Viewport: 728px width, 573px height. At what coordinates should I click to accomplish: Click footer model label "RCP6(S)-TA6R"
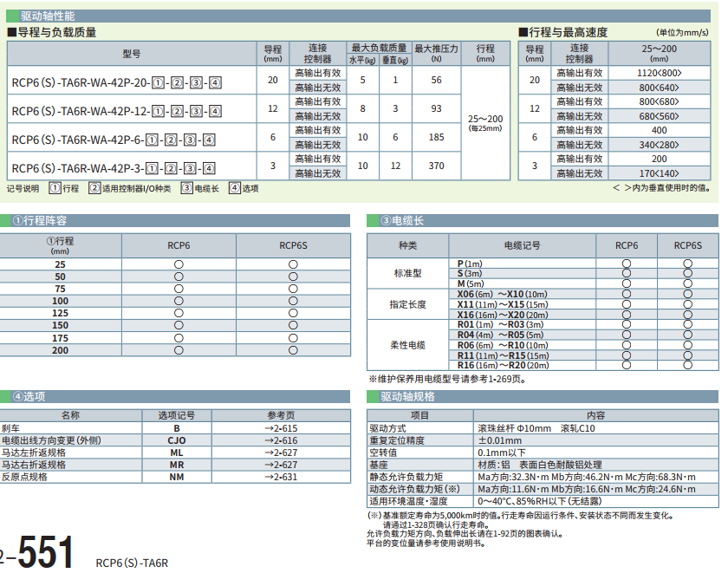point(132,563)
